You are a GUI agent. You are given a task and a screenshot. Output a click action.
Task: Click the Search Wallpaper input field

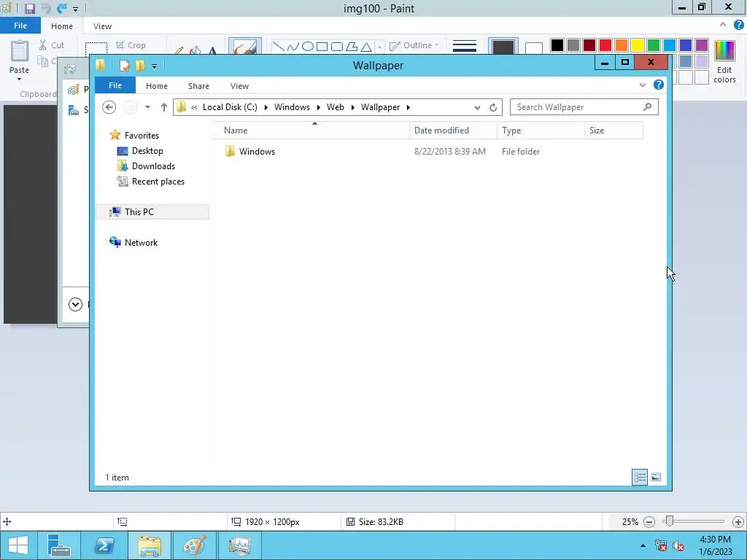(x=584, y=107)
